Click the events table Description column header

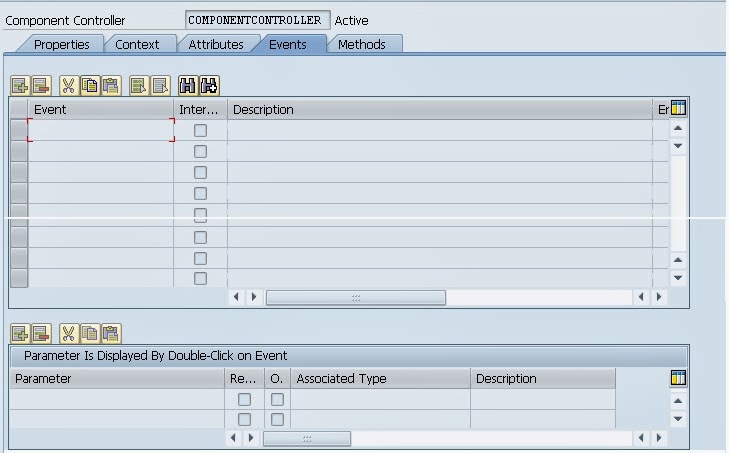coord(440,109)
